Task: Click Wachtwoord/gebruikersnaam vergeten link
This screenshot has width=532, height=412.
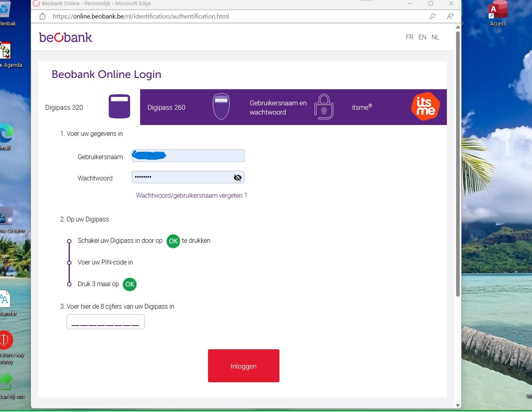Action: 192,196
